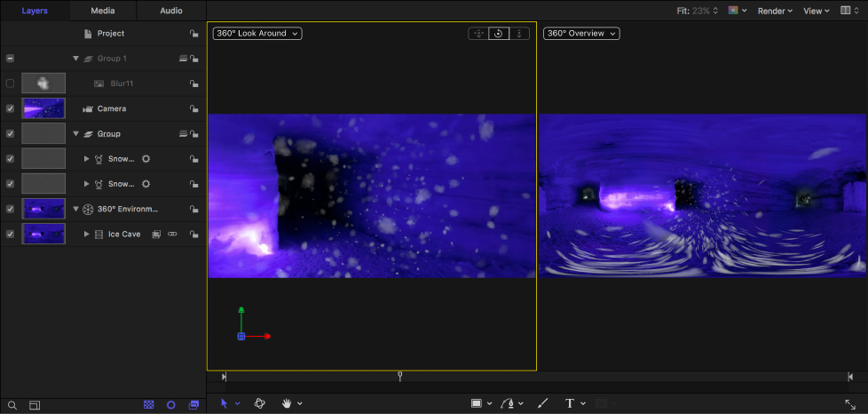The height and width of the screenshot is (414, 868).
Task: Select the Blur11 layer name
Action: coord(122,84)
